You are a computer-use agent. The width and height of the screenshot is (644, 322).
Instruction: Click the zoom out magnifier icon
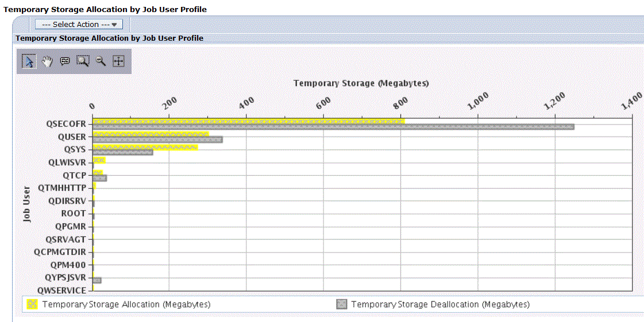[x=101, y=61]
